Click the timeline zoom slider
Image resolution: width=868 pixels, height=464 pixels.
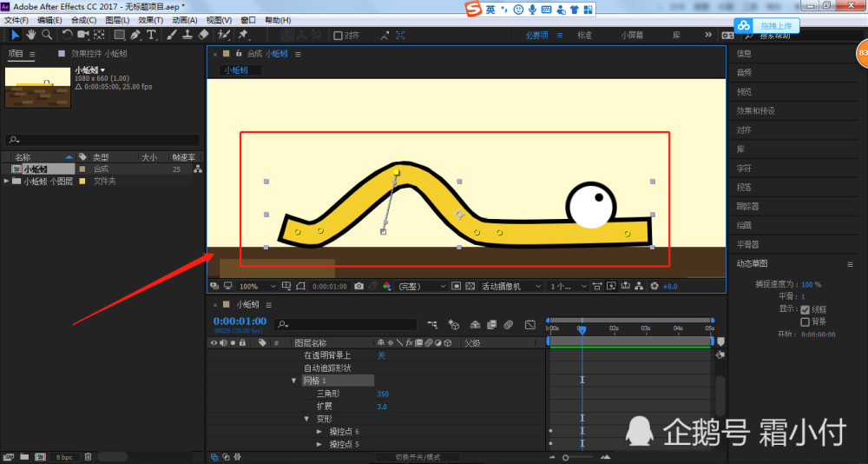pyautogui.click(x=577, y=457)
